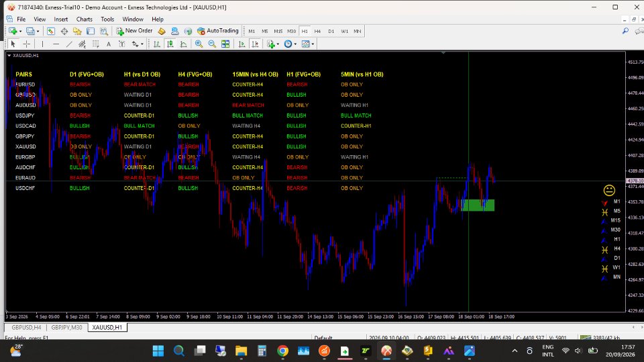This screenshot has height=362, width=644.
Task: Switch to the GBPUSD,H4 chart tab
Action: (x=26, y=328)
